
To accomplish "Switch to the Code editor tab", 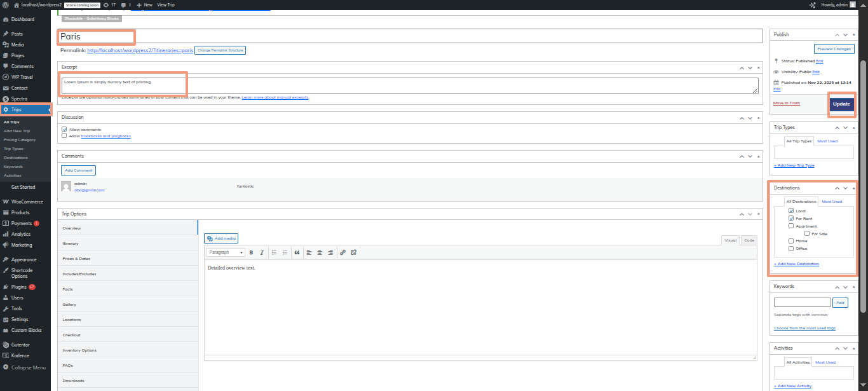I will coord(749,240).
